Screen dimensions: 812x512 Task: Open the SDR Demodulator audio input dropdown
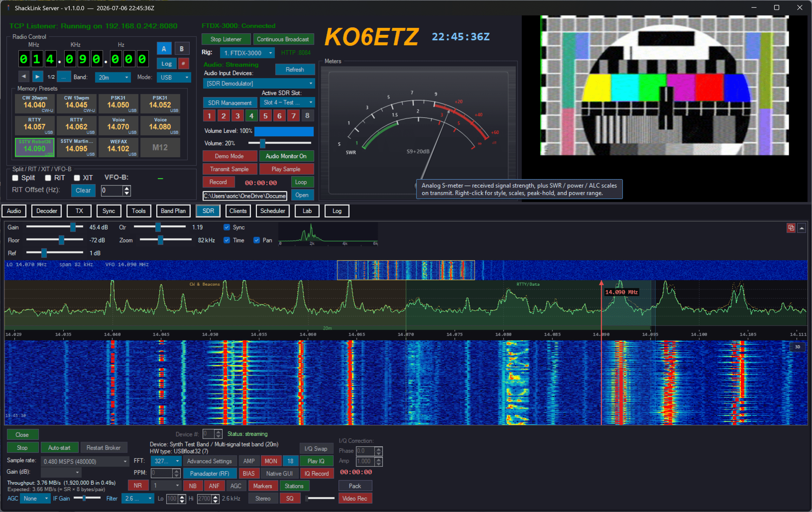click(259, 84)
